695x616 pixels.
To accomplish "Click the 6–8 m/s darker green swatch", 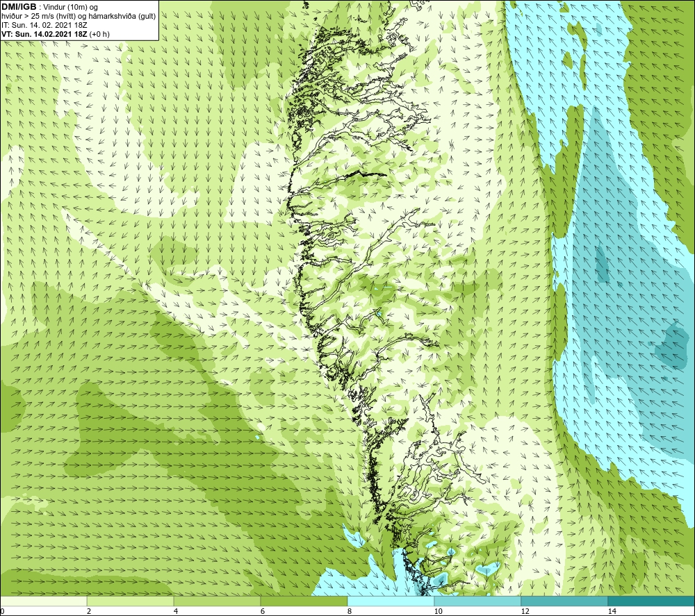I will click(x=304, y=601).
